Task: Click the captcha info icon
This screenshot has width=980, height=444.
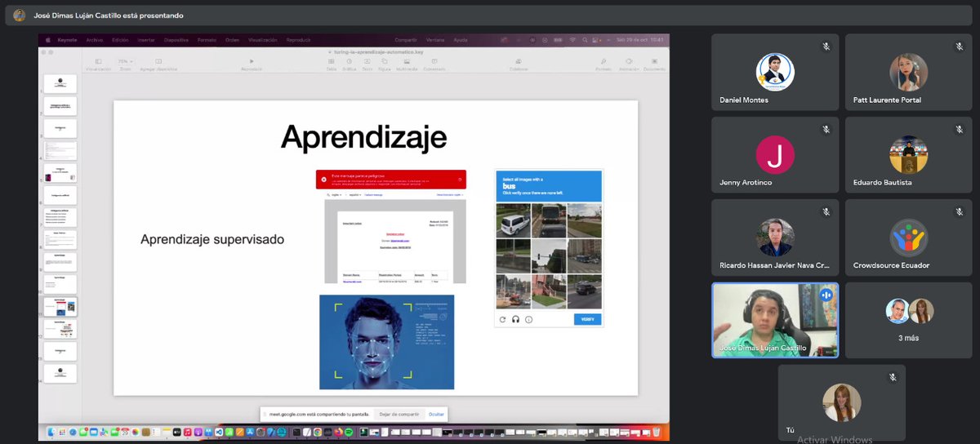Action: click(x=528, y=319)
